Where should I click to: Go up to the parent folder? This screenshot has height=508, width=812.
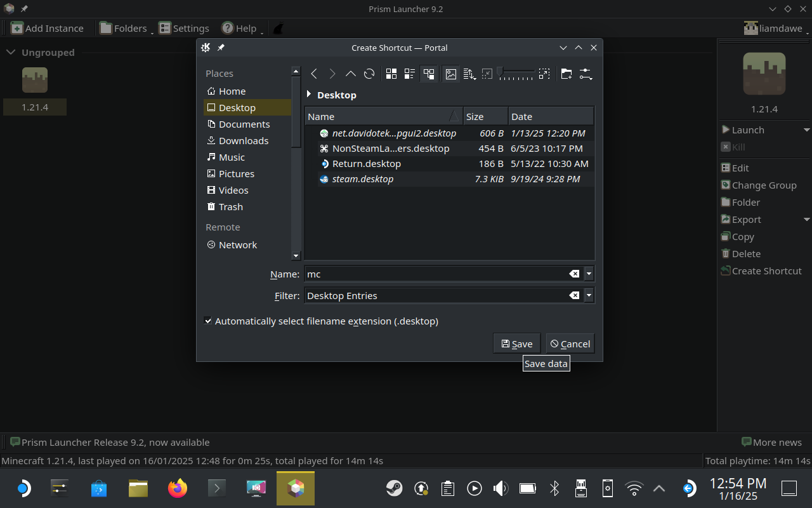pyautogui.click(x=350, y=74)
